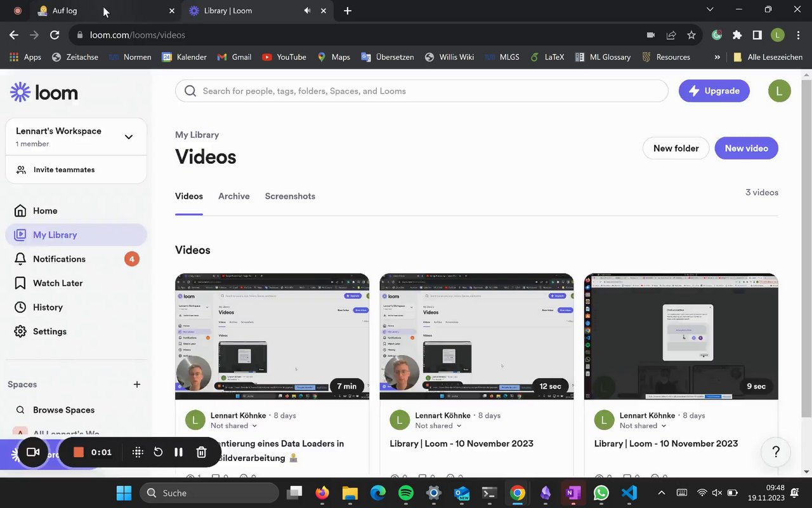Switch to the Archive tab
Screen dimensions: 812x508
(x=234, y=196)
